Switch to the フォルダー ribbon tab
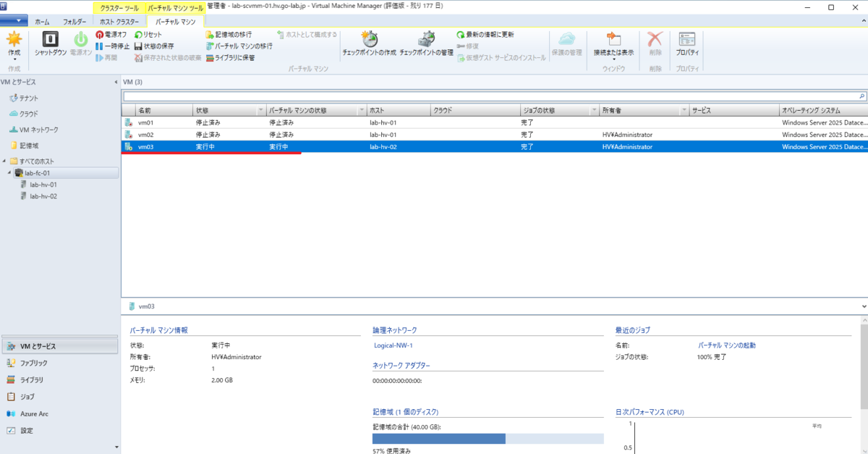This screenshot has width=868, height=454. click(74, 22)
